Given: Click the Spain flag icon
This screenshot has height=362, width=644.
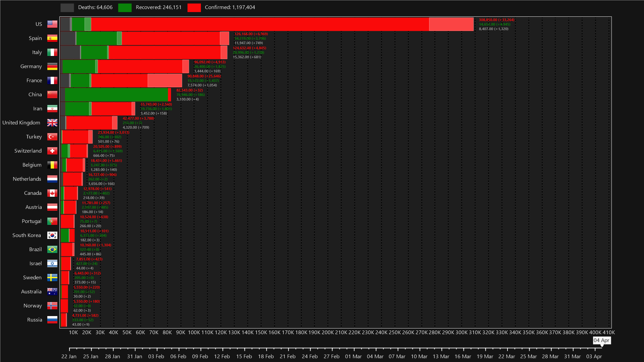Looking at the screenshot, I should click(x=52, y=38).
